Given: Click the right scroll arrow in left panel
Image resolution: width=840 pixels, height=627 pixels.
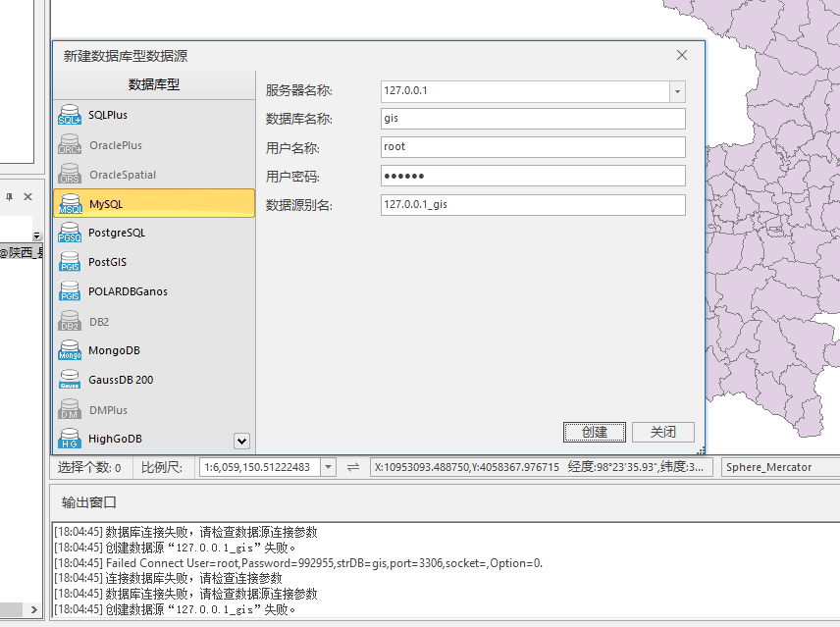Looking at the screenshot, I should tap(33, 610).
